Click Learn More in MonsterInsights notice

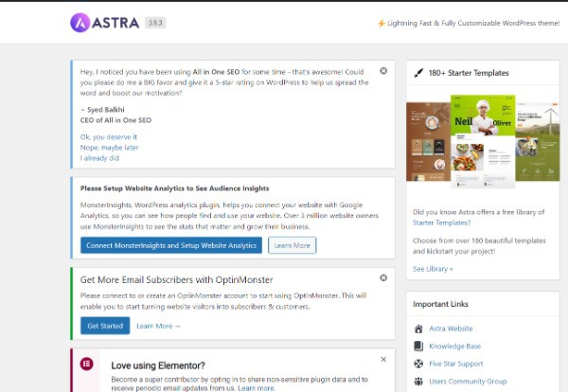(292, 245)
